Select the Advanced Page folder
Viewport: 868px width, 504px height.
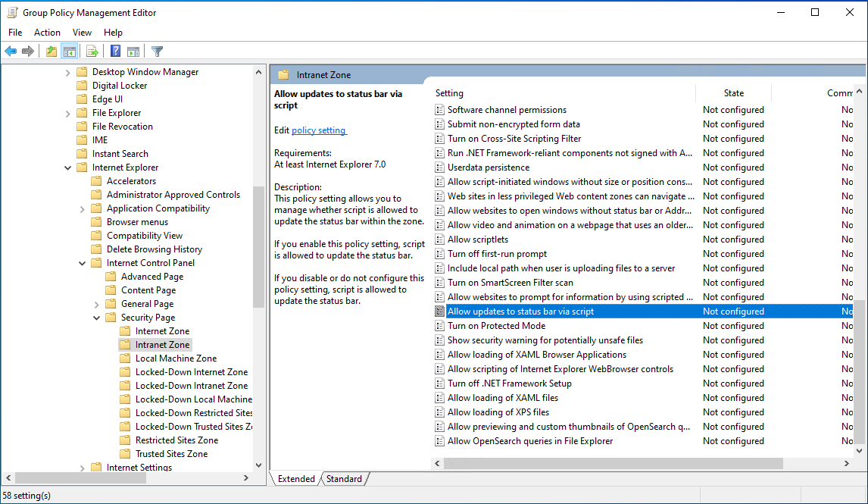(x=152, y=277)
